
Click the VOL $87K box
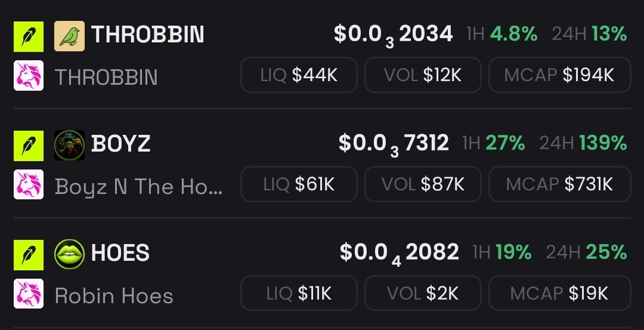coord(423,184)
